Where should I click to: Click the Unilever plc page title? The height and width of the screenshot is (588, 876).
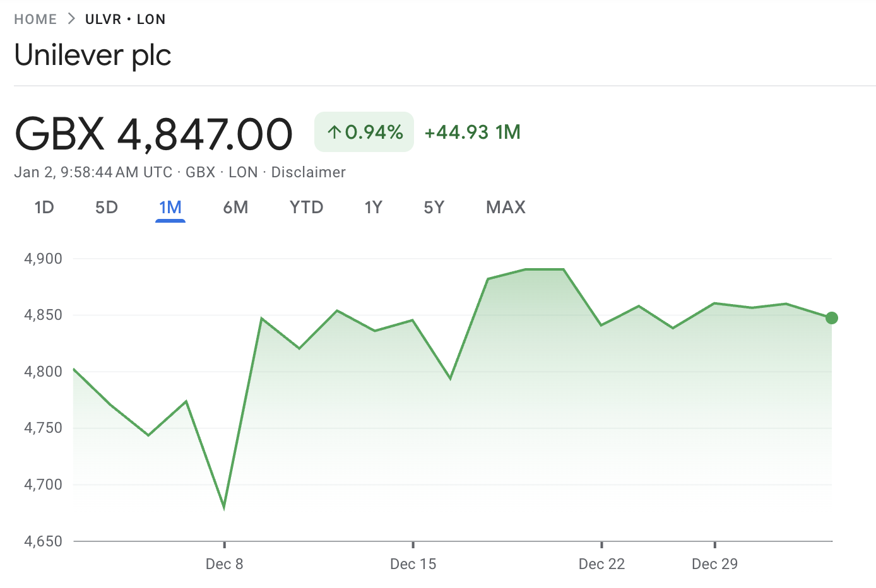point(93,56)
